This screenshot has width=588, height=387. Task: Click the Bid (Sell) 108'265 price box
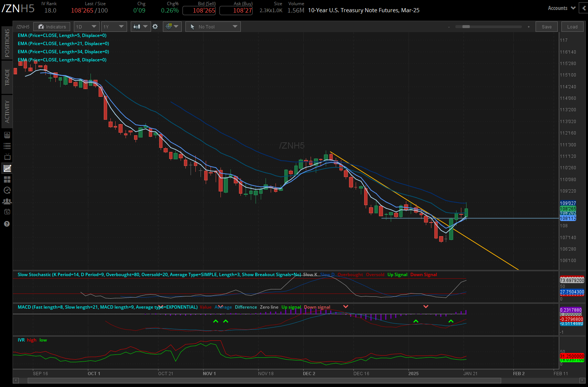(199, 10)
